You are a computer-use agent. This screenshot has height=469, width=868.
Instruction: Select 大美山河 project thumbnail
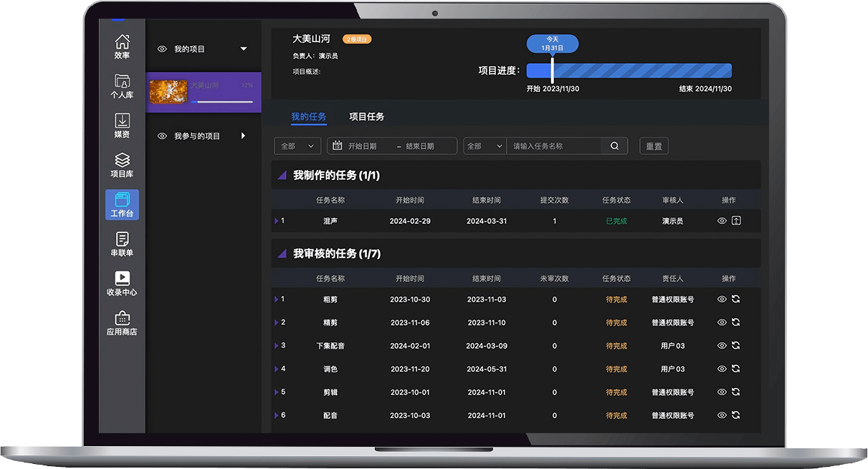click(x=168, y=92)
